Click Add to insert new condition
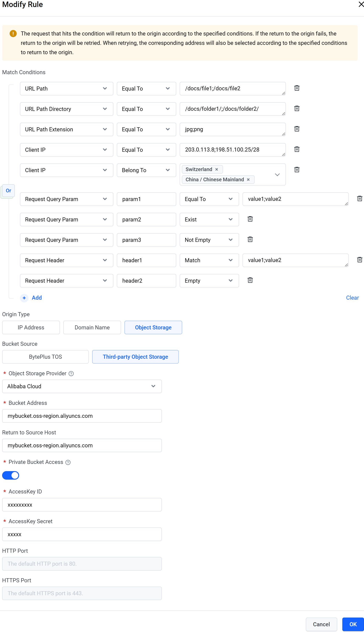This screenshot has height=632, width=364. tap(37, 298)
